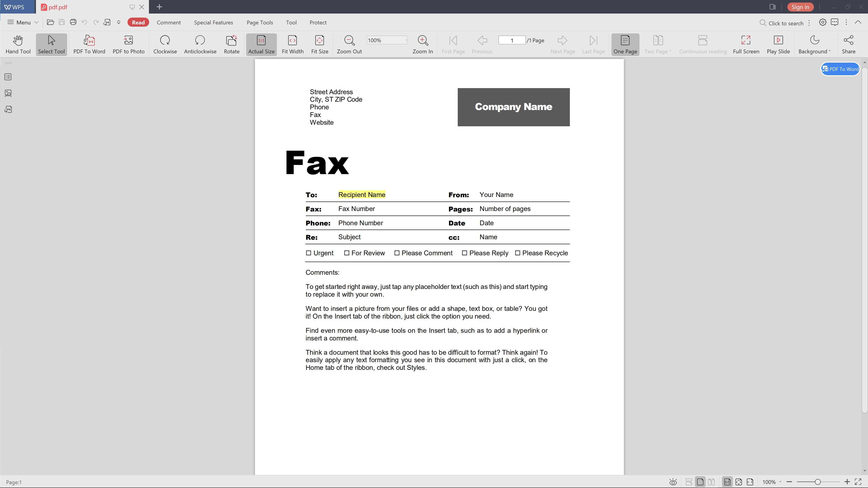Viewport: 868px width, 488px height.
Task: Toggle the side panel icon beside Sign in
Action: click(x=773, y=7)
